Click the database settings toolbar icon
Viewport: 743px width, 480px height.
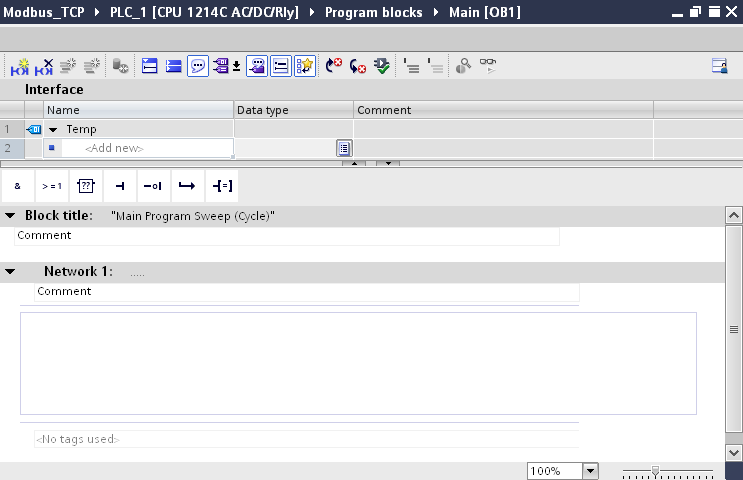pyautogui.click(x=120, y=66)
